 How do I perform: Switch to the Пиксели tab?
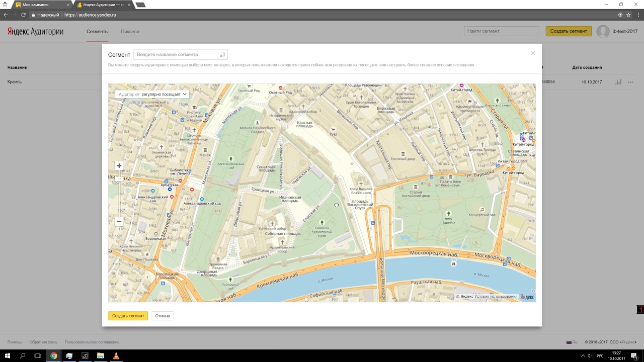click(x=130, y=32)
